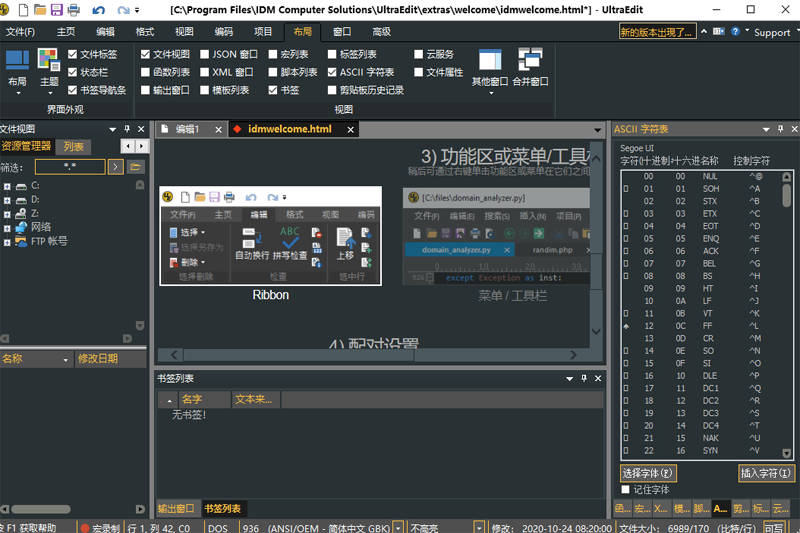
Task: Enable the JSON 窗口 checkbox
Action: 205,55
